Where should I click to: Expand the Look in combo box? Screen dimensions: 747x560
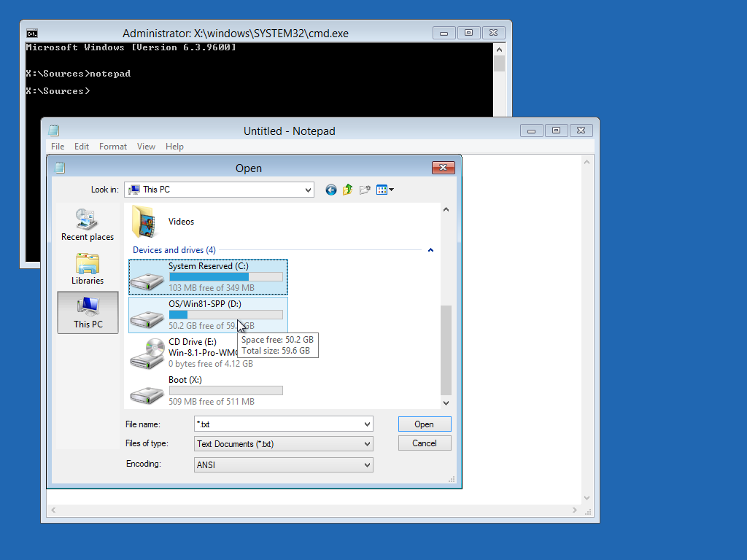pyautogui.click(x=309, y=190)
